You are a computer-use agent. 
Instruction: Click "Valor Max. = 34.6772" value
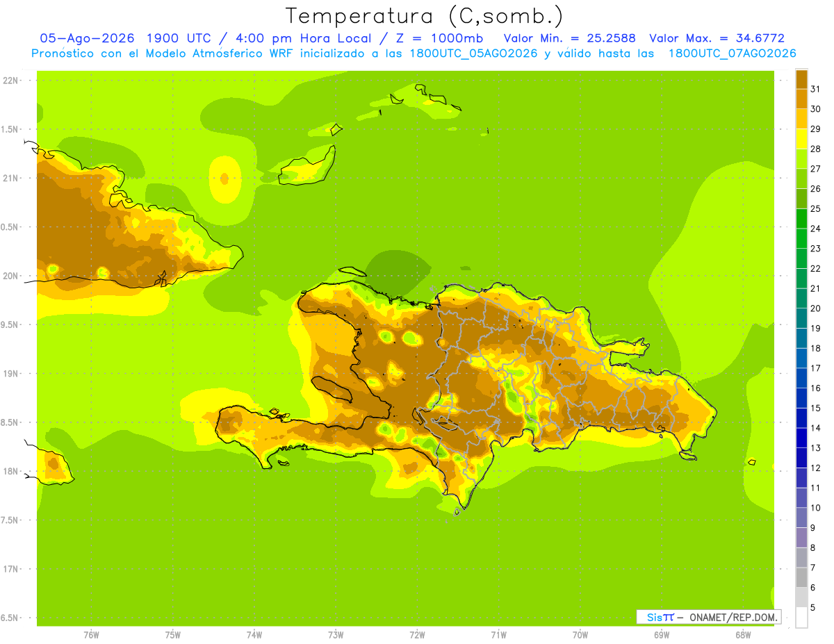(717, 38)
